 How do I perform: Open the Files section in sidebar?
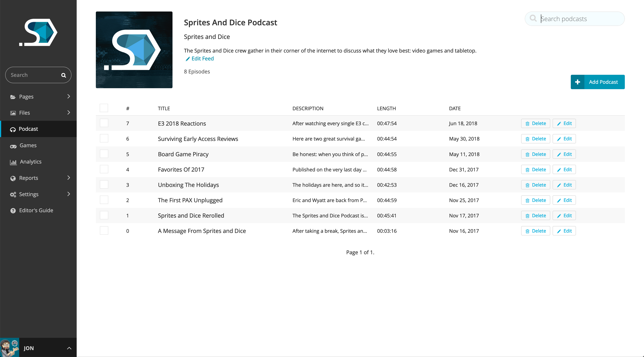25,113
